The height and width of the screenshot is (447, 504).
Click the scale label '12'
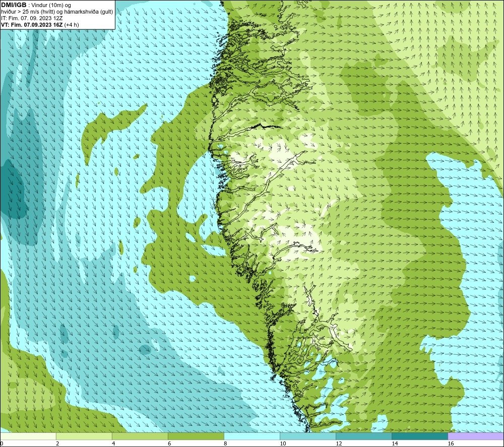(339, 443)
